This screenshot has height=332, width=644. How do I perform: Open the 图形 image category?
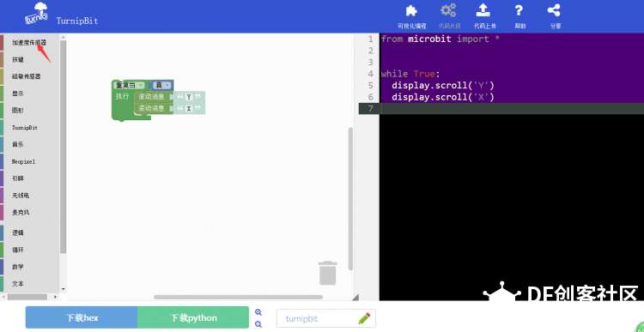[18, 111]
